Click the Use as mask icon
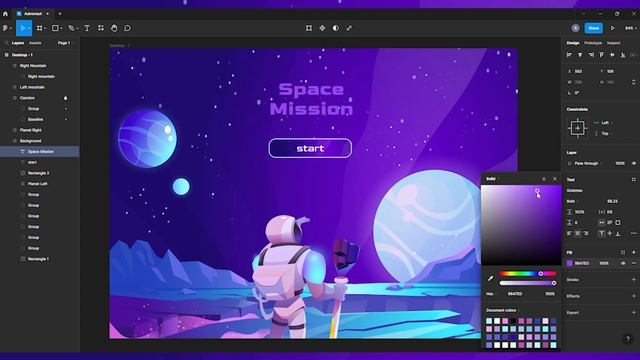640x360 pixels. click(336, 28)
